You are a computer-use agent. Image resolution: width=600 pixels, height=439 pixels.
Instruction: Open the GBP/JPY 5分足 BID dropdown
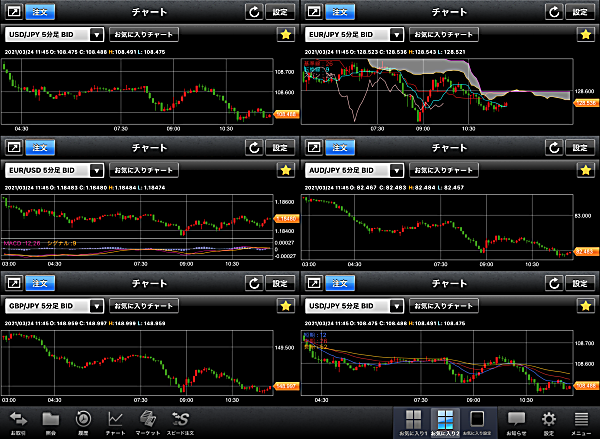pos(54,306)
